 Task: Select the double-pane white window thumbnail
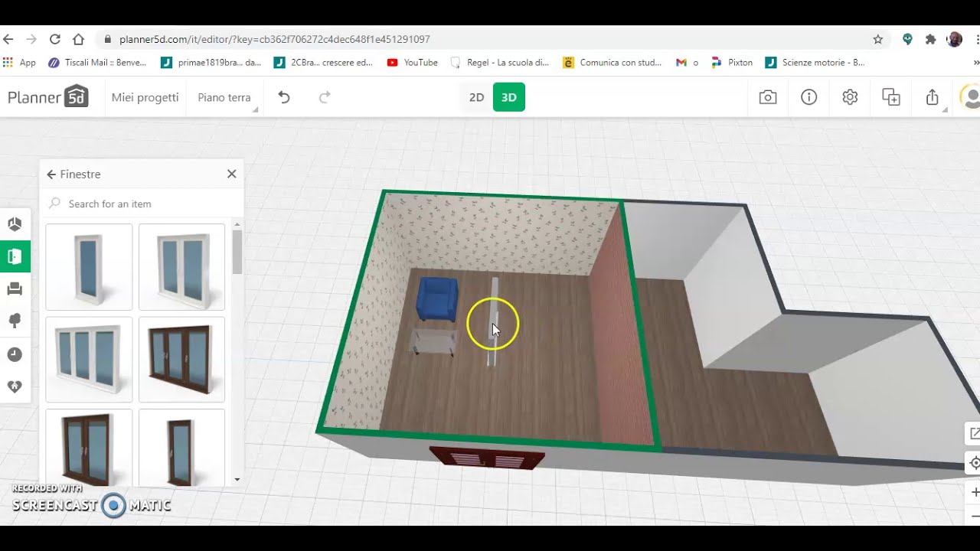click(x=181, y=267)
